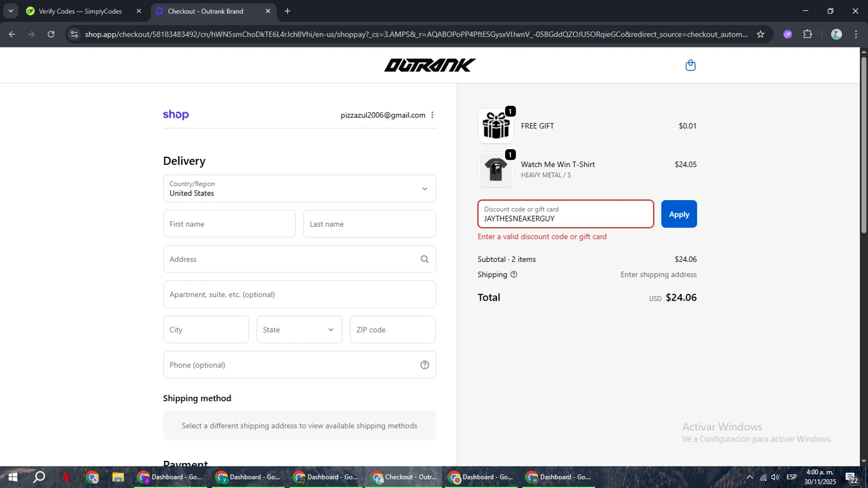
Task: Open Chrome profile avatar
Action: coord(836,34)
